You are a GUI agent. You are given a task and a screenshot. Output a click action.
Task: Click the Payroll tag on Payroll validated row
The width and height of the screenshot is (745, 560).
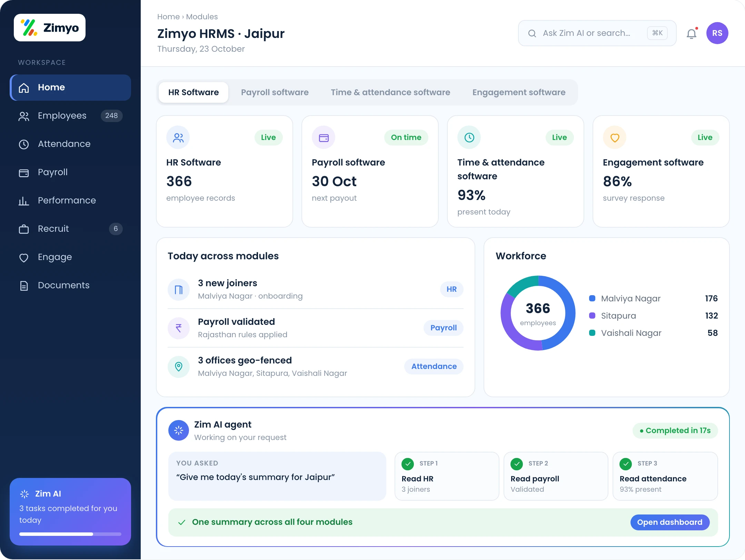tap(444, 328)
